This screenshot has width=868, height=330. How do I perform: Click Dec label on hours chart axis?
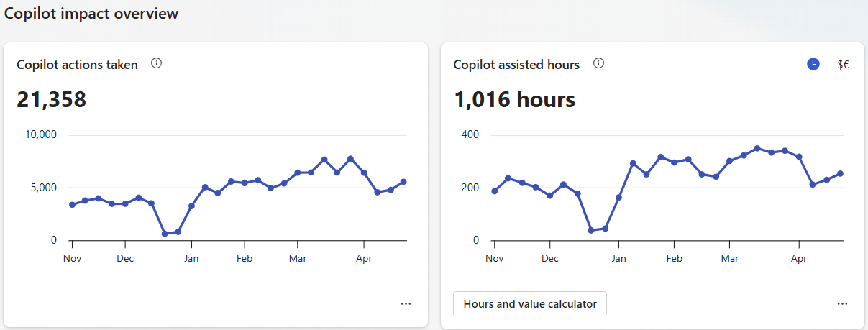click(549, 257)
